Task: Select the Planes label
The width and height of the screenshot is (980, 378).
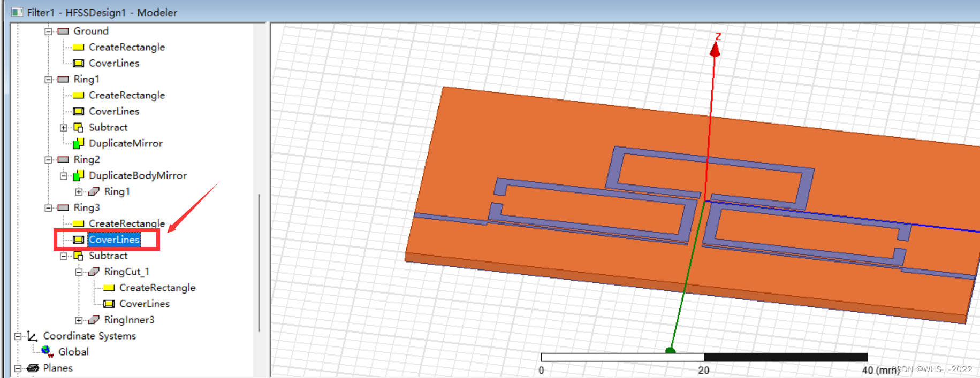Action: [58, 368]
